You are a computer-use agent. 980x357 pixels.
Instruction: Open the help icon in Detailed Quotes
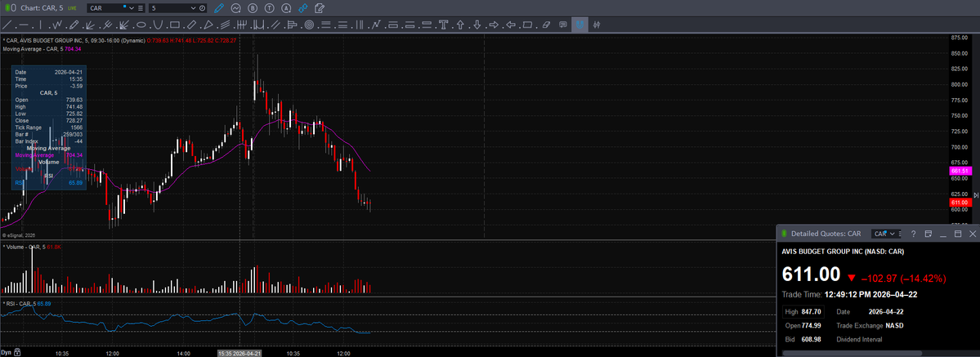[913, 233]
